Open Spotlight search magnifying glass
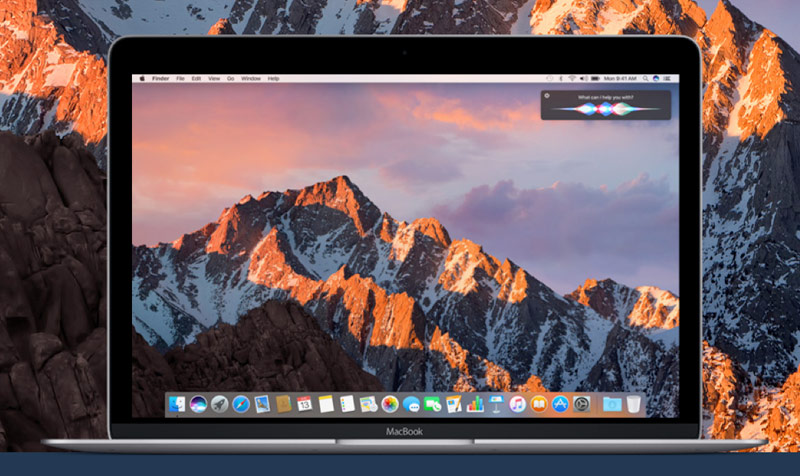 tap(645, 79)
